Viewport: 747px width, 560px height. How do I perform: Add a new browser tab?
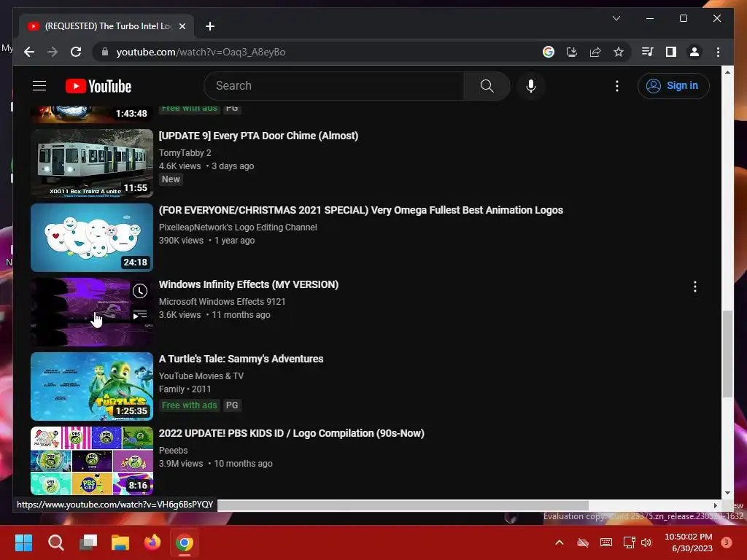click(209, 26)
